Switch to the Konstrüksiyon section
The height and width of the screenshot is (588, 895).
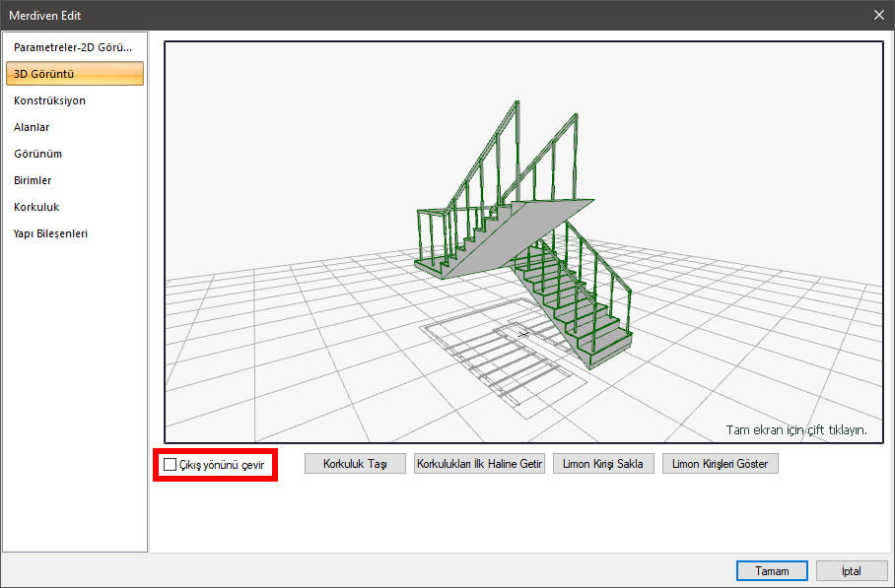pyautogui.click(x=49, y=100)
